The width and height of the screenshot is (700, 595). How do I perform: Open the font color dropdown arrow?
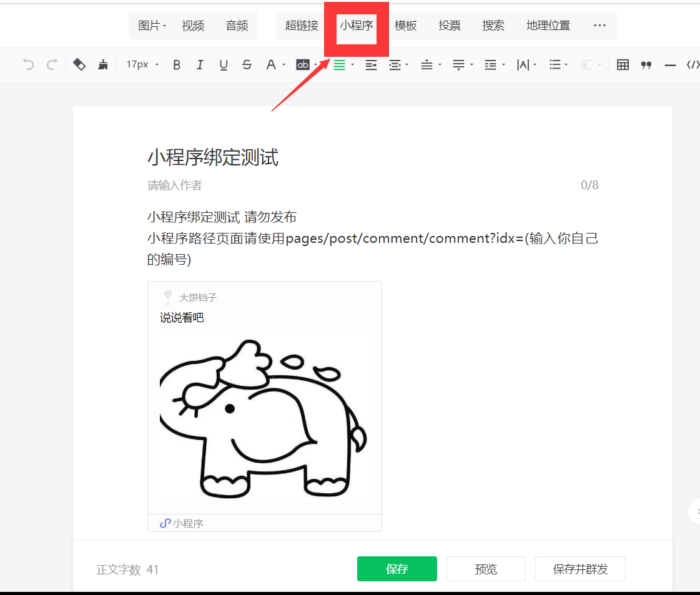(284, 65)
